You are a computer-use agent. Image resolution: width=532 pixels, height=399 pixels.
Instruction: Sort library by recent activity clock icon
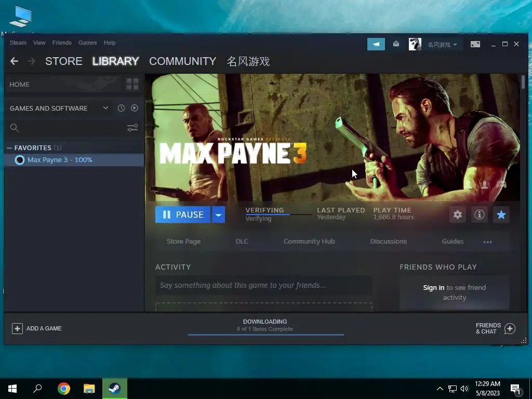pos(121,108)
